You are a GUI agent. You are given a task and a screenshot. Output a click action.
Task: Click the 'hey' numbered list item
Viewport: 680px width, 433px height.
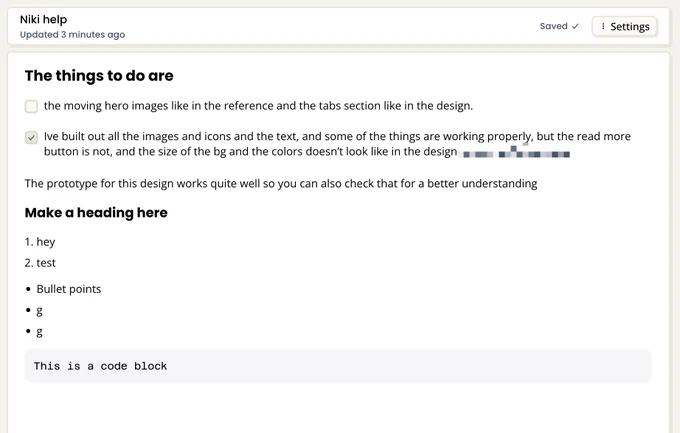pos(46,242)
